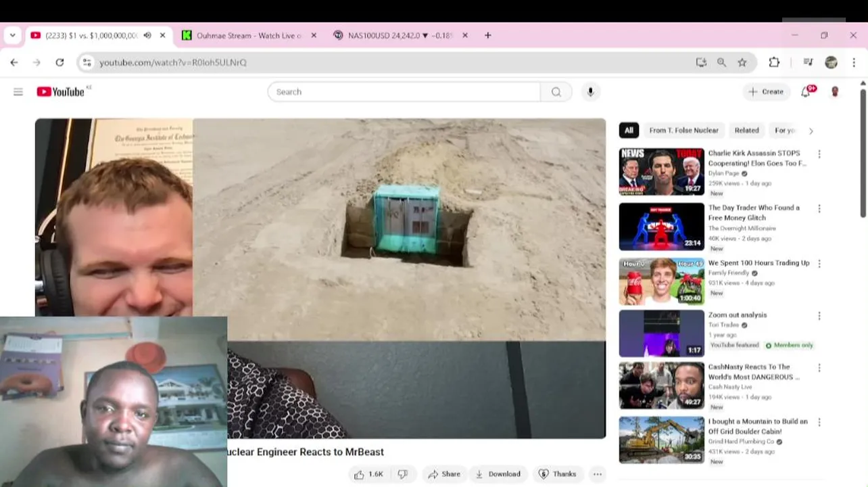Close the YouTube $1 vs. $1,000,000 tab
The height and width of the screenshot is (487, 868).
(x=162, y=35)
